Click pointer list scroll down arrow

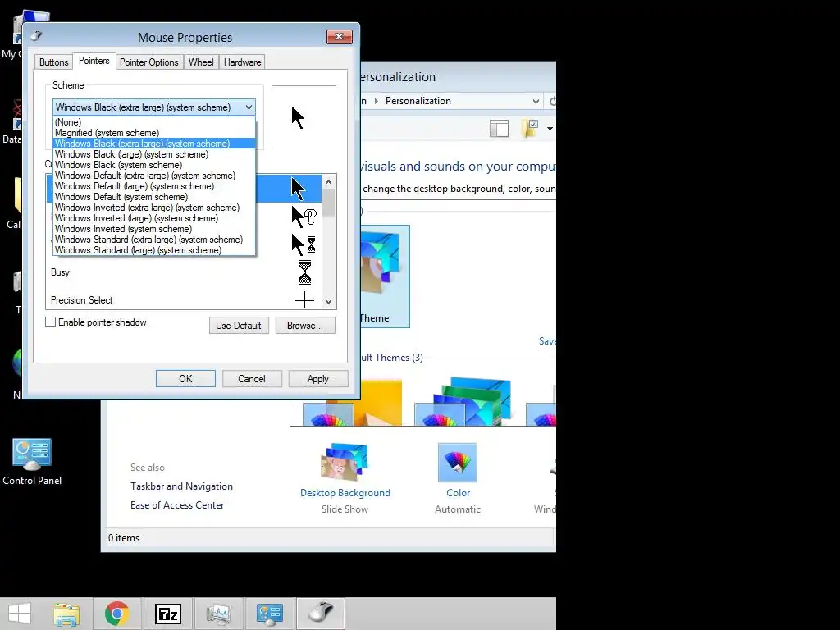click(328, 302)
